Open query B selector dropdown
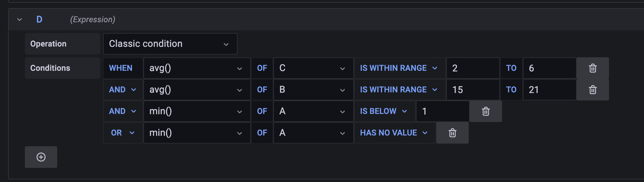This screenshot has height=182, width=644. tap(313, 90)
